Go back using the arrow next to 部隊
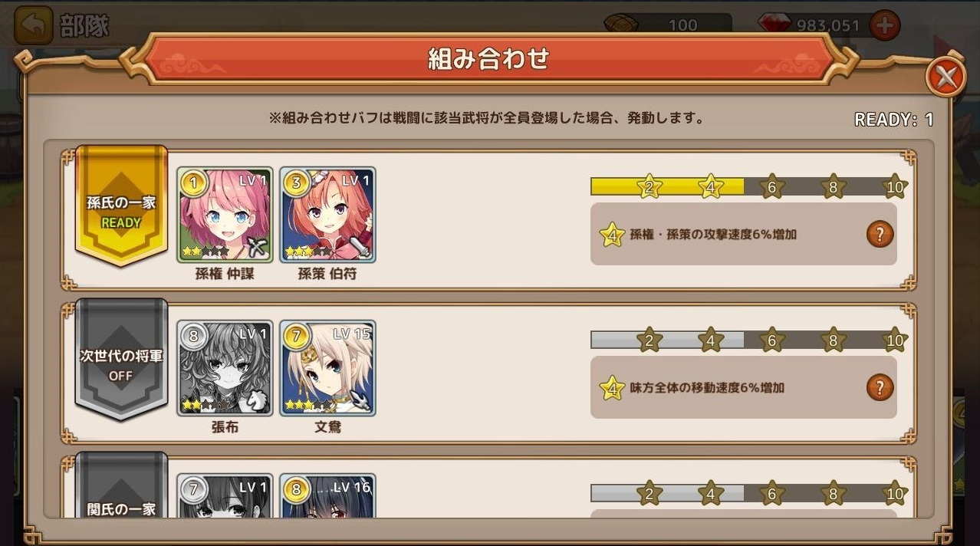Screen dimensions: 980x546 coord(34,26)
